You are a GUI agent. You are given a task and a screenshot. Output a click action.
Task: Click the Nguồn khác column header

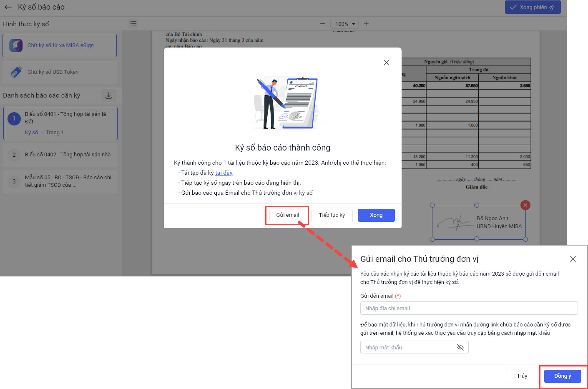(505, 78)
